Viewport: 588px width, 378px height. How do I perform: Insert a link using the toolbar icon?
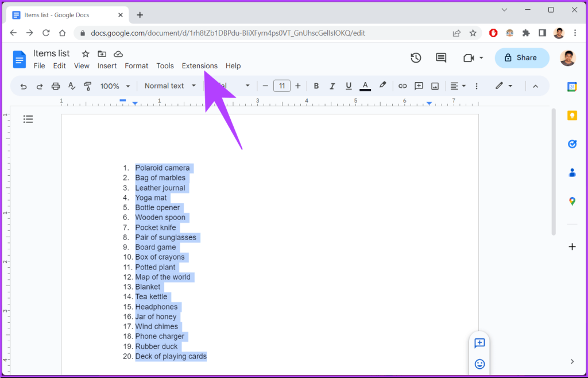pyautogui.click(x=403, y=86)
